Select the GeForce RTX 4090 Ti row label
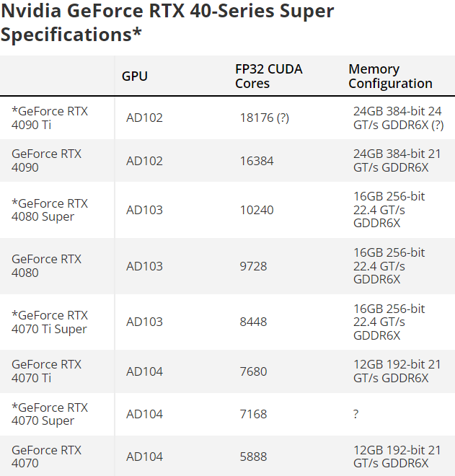Viewport: 455px width, 476px height. pos(50,118)
